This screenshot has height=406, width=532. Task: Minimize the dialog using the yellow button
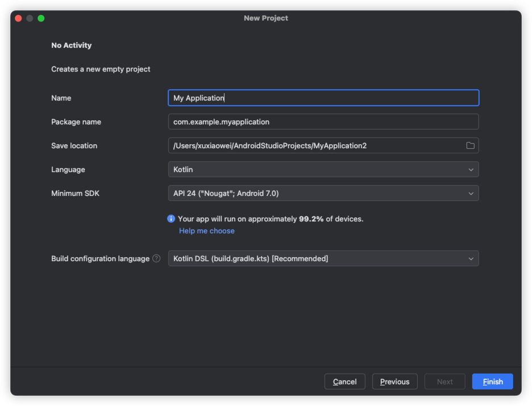pyautogui.click(x=30, y=18)
